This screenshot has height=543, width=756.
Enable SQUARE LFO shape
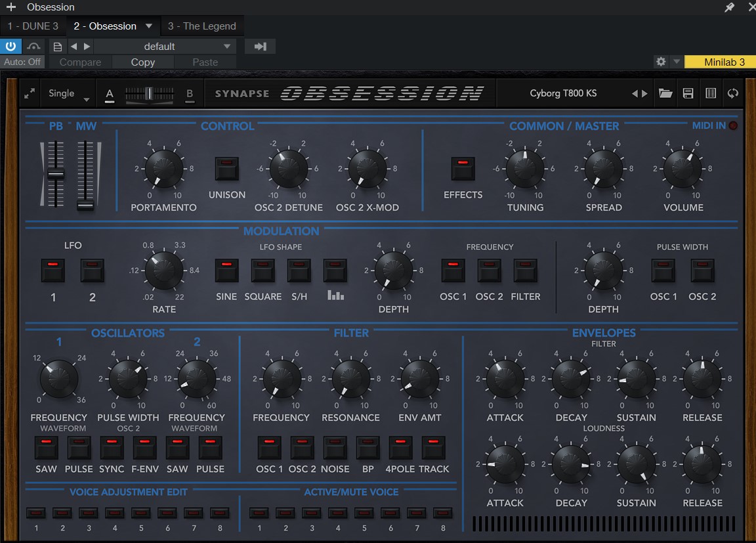[262, 271]
